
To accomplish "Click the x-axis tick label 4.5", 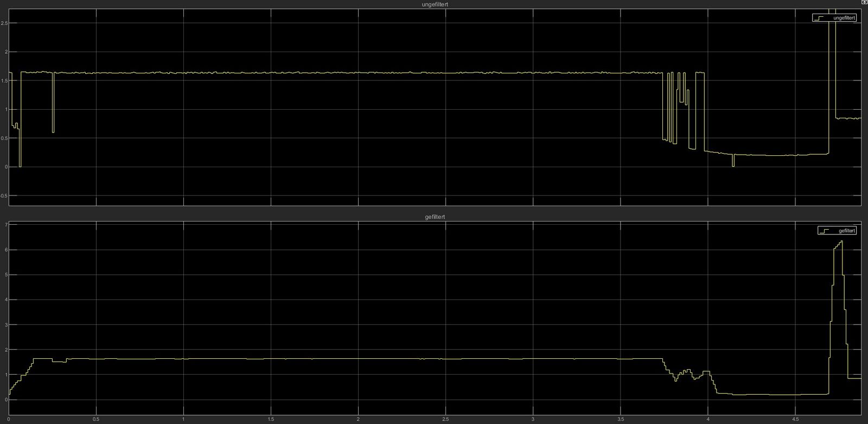I will pyautogui.click(x=795, y=420).
